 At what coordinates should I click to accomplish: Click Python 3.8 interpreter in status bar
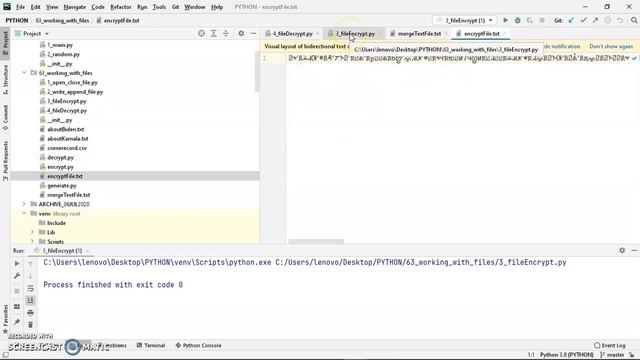point(567,355)
